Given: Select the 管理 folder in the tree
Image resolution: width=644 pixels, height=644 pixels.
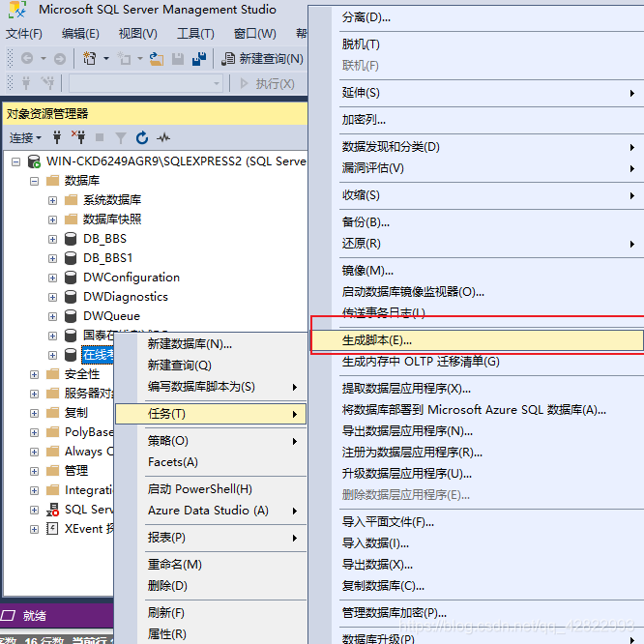Looking at the screenshot, I should point(76,471).
